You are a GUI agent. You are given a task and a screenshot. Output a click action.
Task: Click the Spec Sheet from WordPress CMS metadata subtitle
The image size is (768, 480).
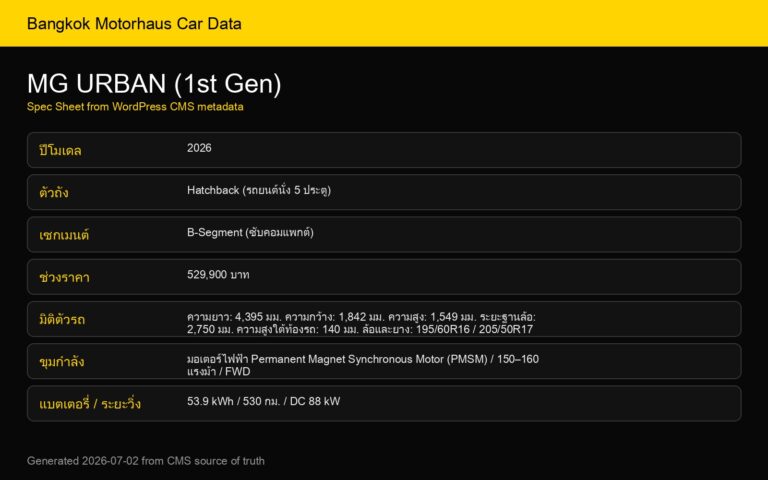tap(135, 107)
